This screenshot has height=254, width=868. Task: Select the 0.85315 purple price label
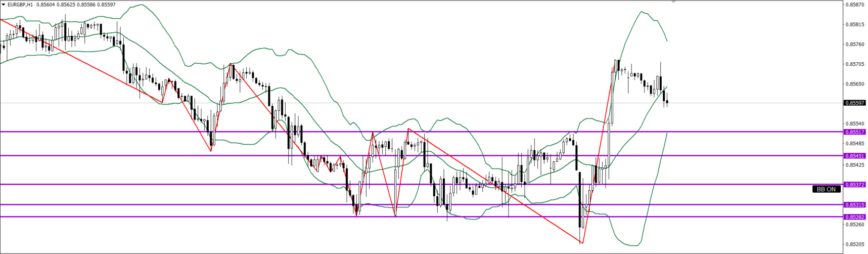(x=854, y=205)
